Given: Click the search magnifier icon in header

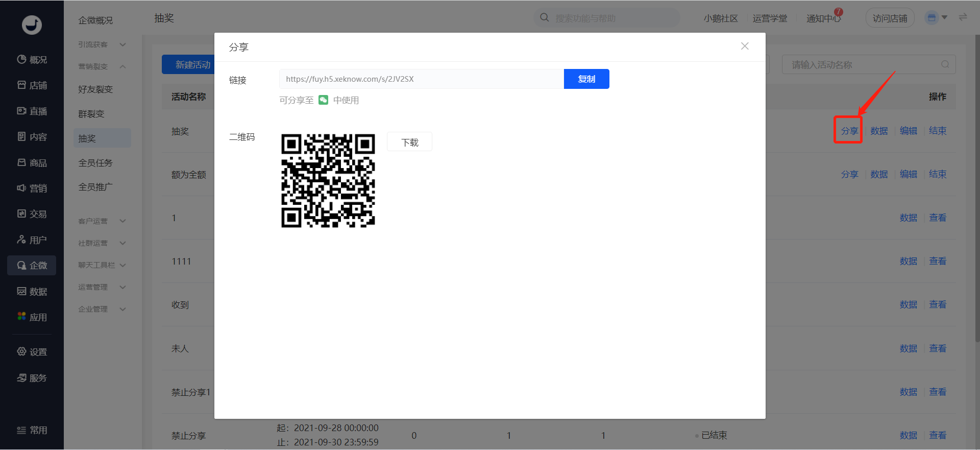Looking at the screenshot, I should tap(545, 17).
